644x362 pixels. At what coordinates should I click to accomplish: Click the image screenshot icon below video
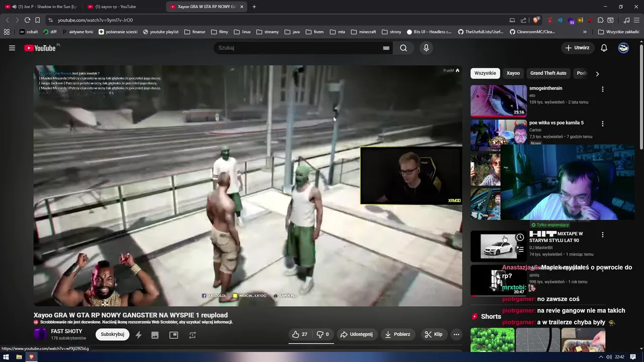point(155,335)
